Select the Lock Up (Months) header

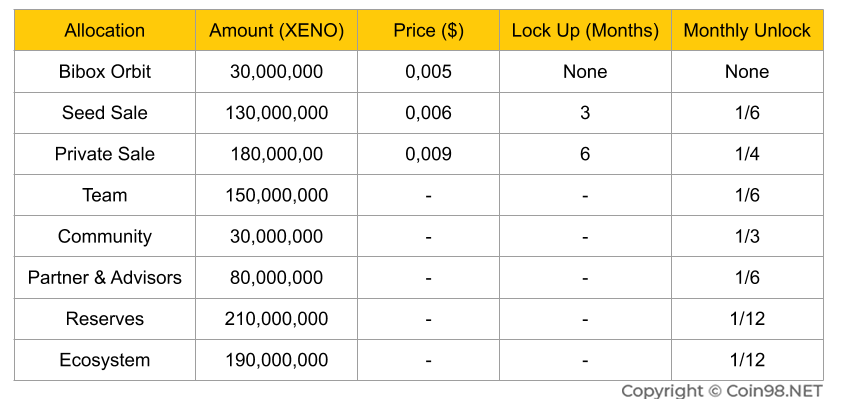click(x=585, y=31)
